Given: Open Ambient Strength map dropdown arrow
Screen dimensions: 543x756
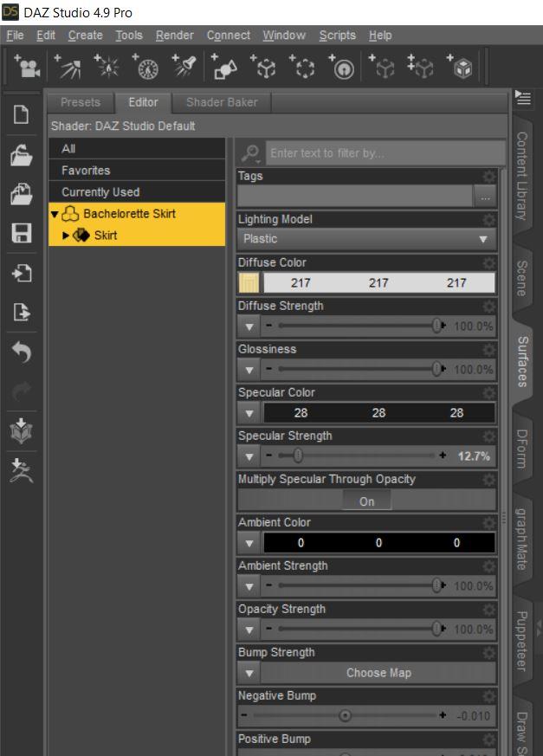Looking at the screenshot, I should [249, 586].
